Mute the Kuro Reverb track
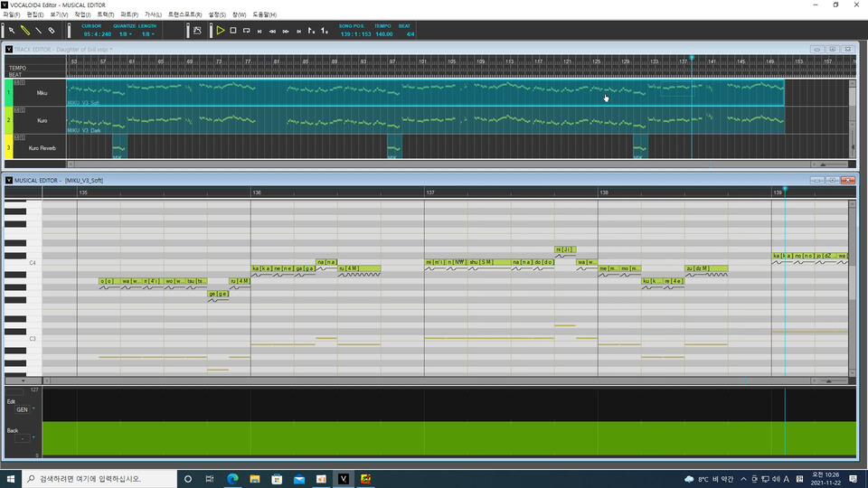The image size is (868, 488). (16, 137)
